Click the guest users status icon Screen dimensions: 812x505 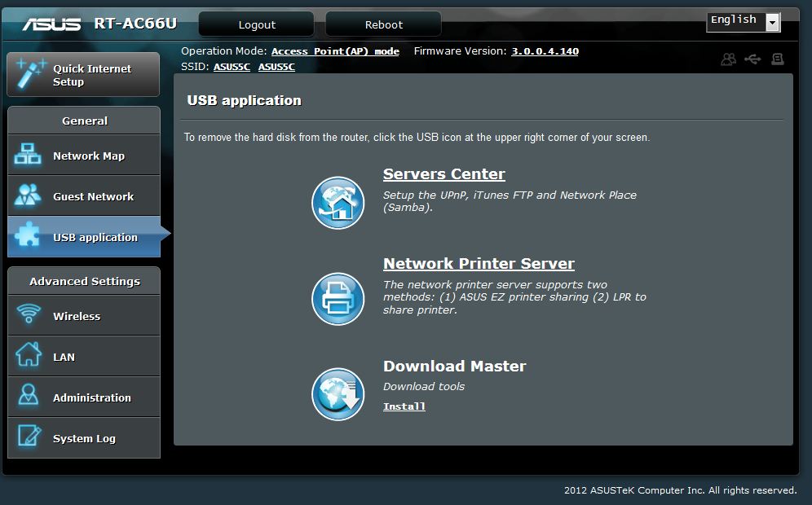(x=728, y=59)
